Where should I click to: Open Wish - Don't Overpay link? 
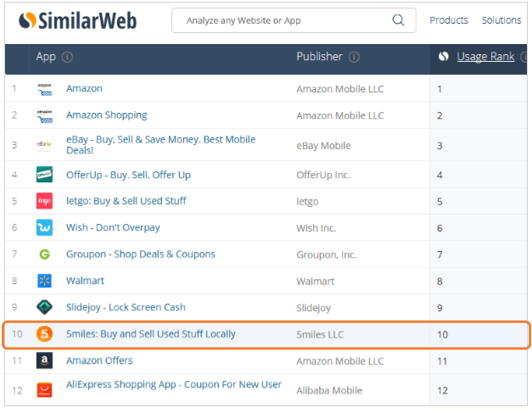(x=113, y=227)
